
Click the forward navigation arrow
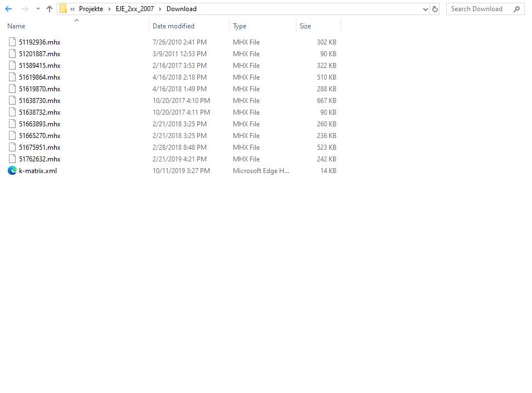click(25, 9)
